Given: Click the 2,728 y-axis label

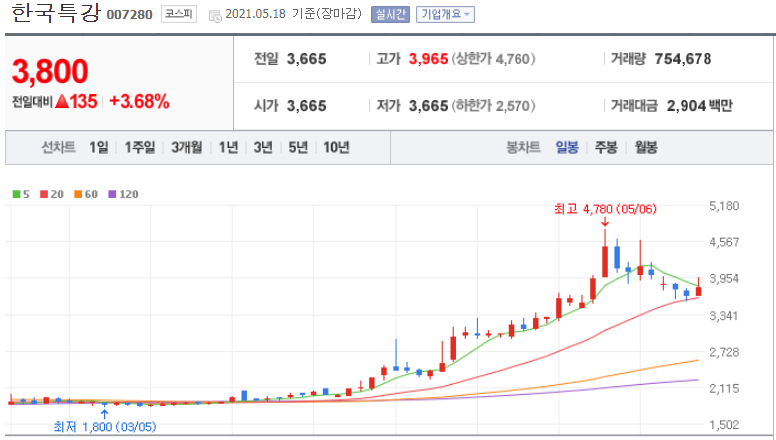Looking at the screenshot, I should [x=724, y=352].
